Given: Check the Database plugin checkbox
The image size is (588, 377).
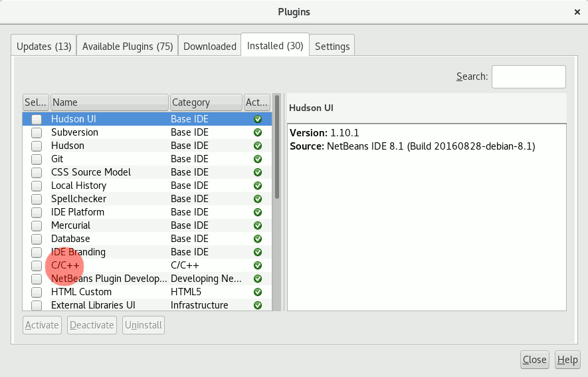Looking at the screenshot, I should (37, 239).
